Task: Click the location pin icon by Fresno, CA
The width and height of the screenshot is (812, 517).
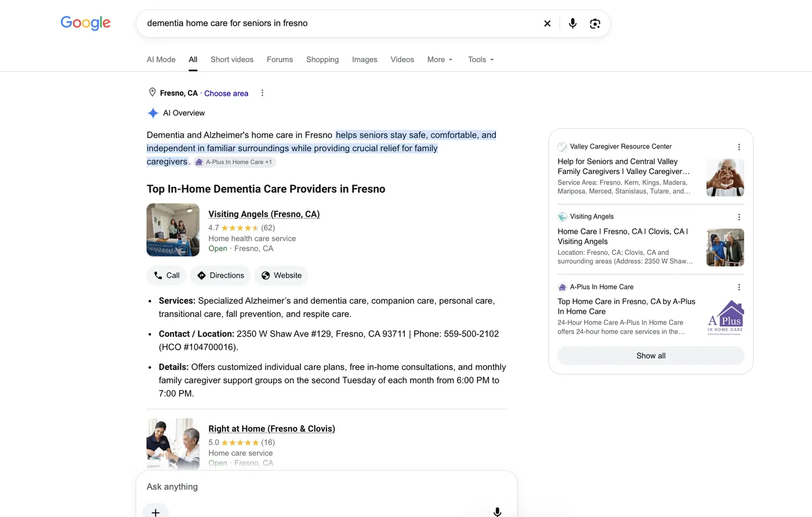Action: (153, 93)
